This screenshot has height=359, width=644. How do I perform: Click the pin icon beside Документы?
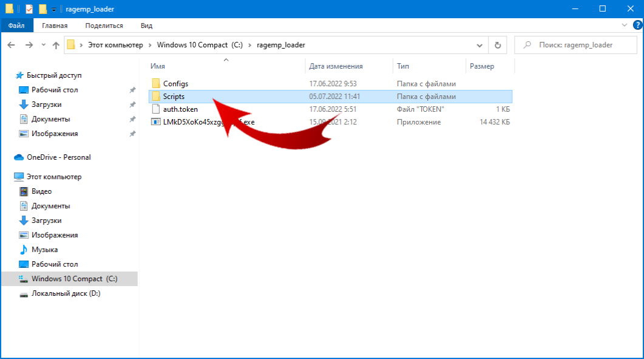(x=132, y=119)
